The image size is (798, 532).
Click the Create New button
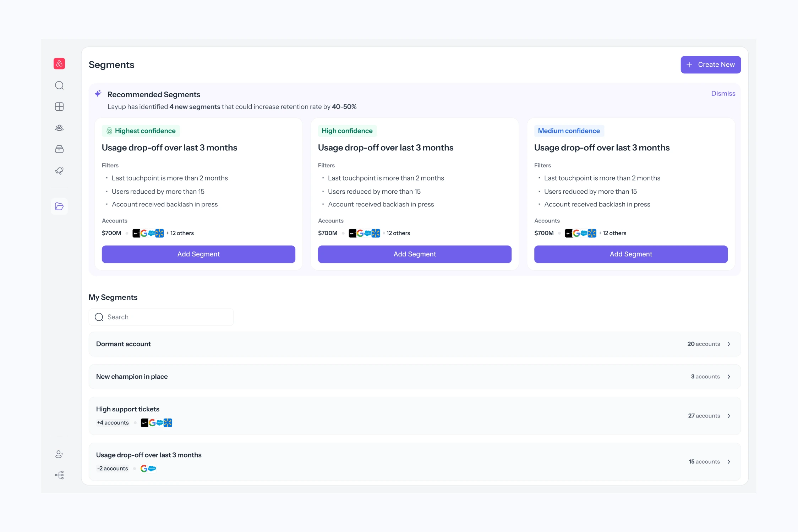pos(711,65)
